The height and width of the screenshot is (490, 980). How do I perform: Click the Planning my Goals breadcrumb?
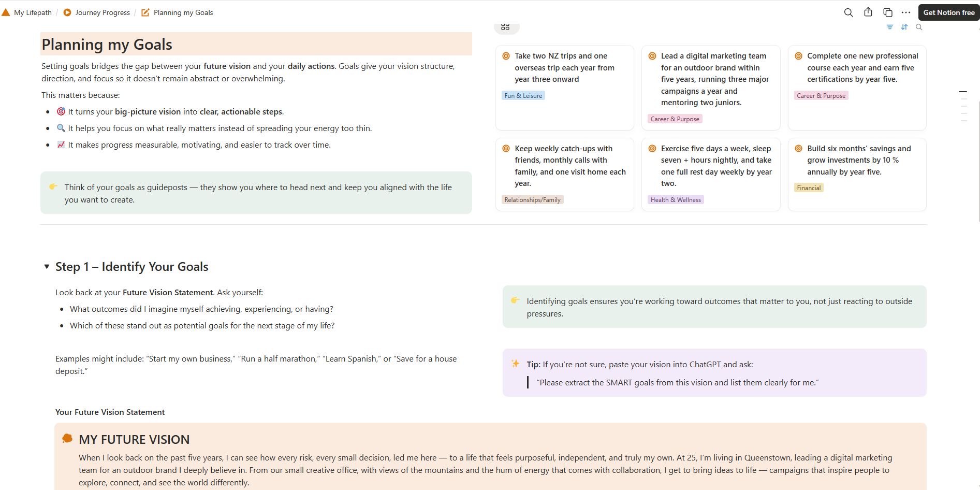coord(183,12)
